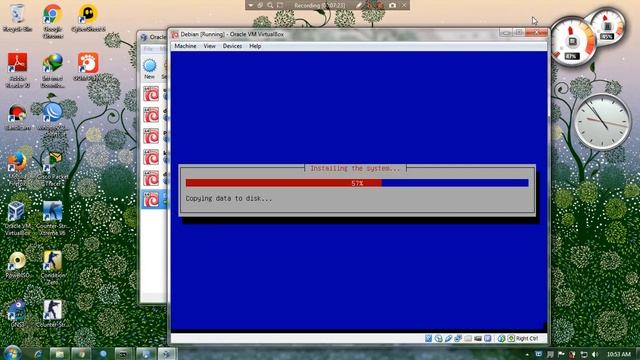640x360 pixels.
Task: Open the Devices menu in VirtualBox
Action: click(232, 46)
